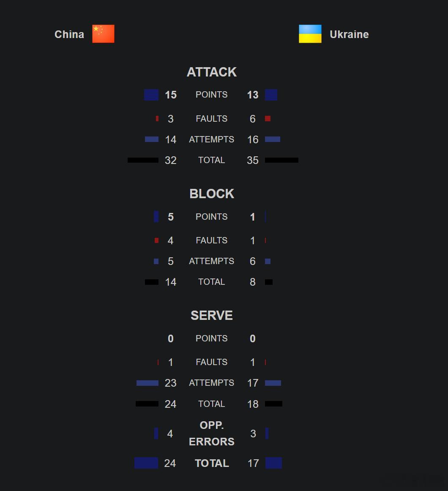This screenshot has height=491, width=448.
Task: Click the China flag icon
Action: click(103, 33)
